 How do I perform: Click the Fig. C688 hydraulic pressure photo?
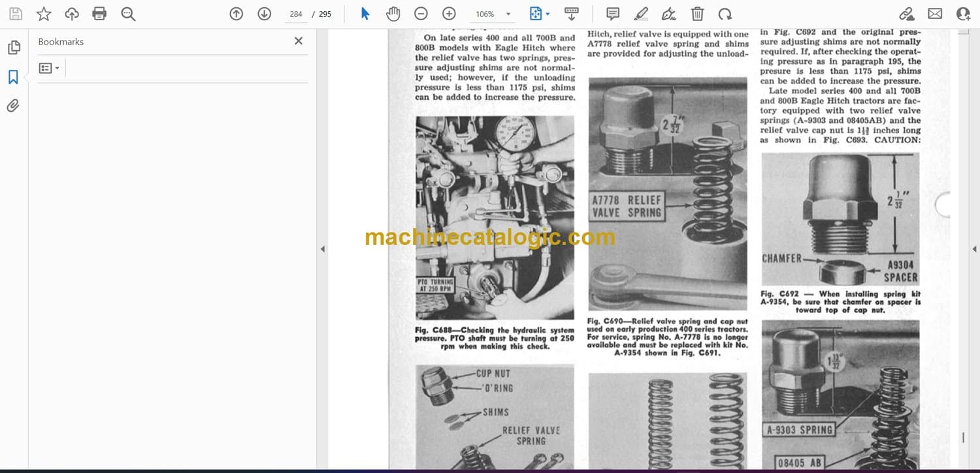tap(495, 218)
